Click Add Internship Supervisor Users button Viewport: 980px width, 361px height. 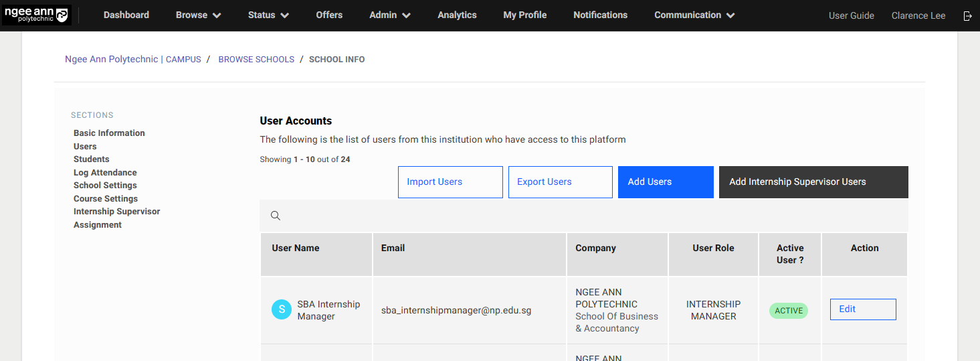[813, 182]
